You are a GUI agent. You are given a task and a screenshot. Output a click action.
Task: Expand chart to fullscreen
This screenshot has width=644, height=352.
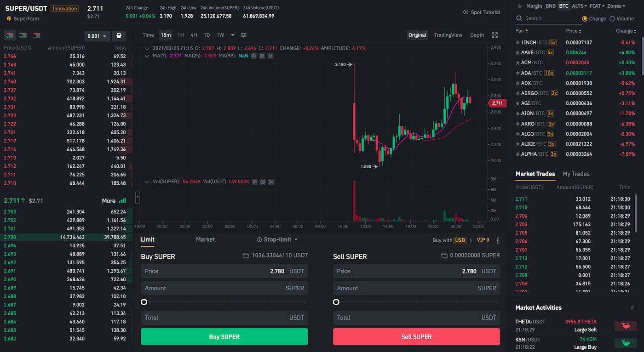[495, 35]
